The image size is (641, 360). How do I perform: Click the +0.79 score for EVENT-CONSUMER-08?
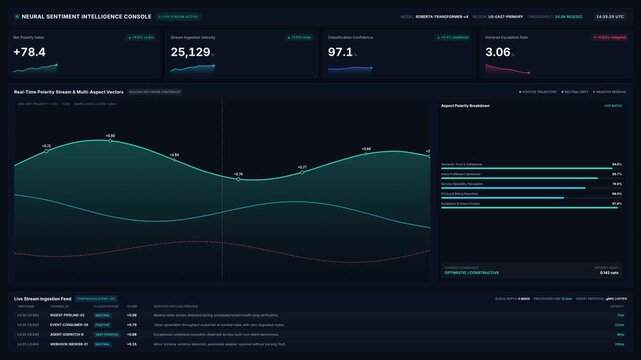pos(132,325)
